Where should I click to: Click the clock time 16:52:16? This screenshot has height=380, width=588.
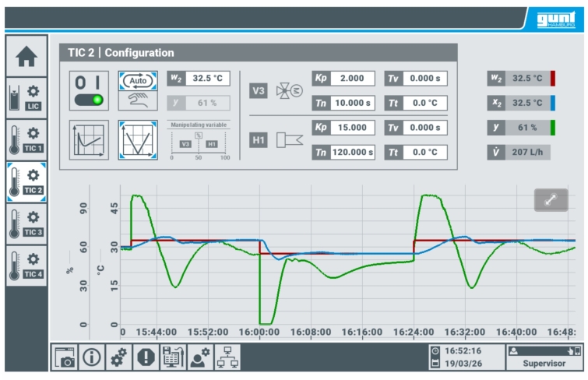tap(463, 351)
